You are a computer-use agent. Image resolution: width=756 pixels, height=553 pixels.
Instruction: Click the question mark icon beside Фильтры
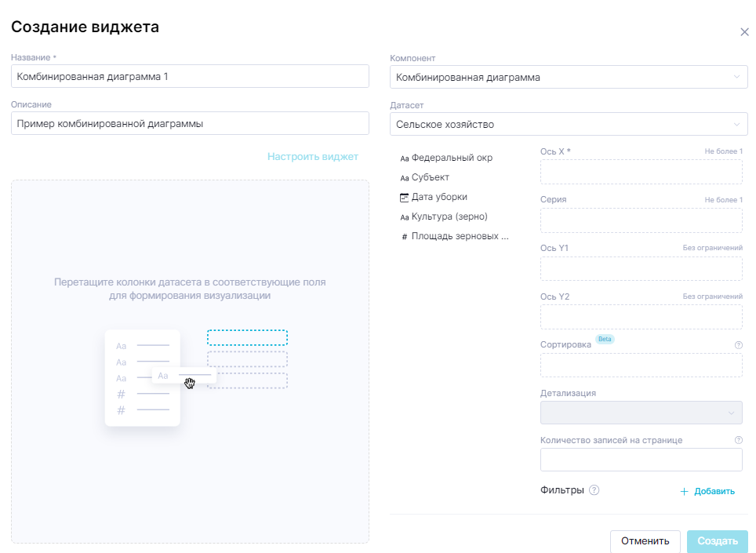(x=594, y=490)
